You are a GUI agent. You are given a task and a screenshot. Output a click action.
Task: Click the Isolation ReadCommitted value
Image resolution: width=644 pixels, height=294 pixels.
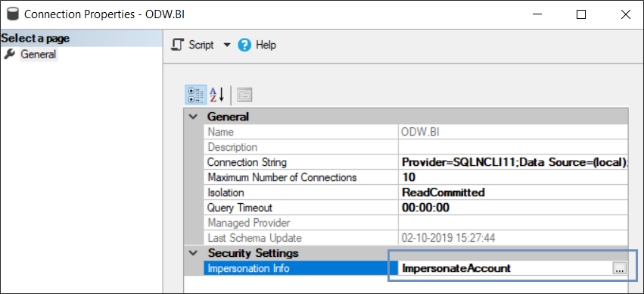coord(513,192)
